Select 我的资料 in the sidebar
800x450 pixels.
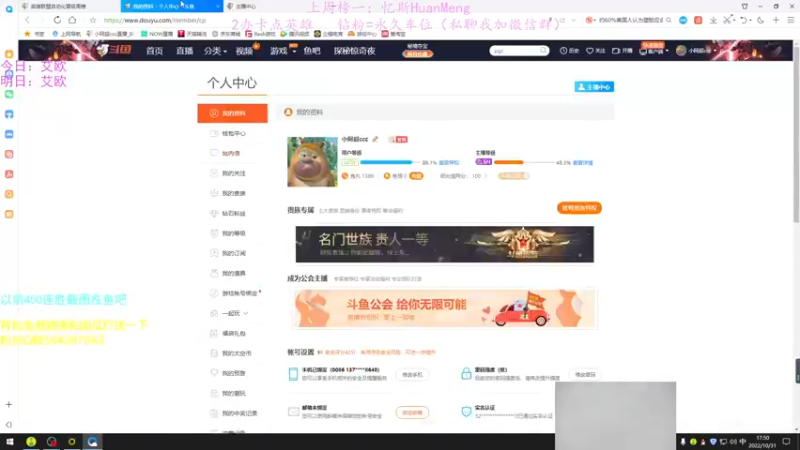232,113
